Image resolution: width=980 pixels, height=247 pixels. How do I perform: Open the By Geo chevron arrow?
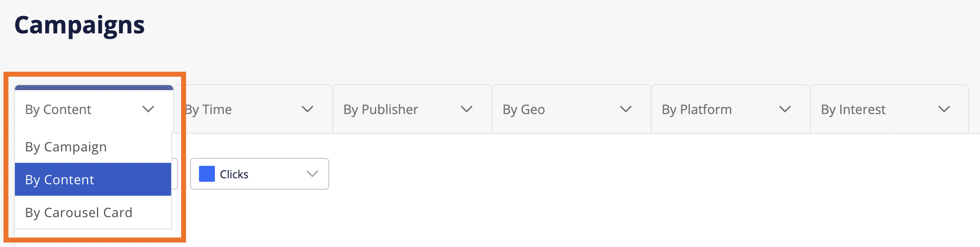coord(626,109)
